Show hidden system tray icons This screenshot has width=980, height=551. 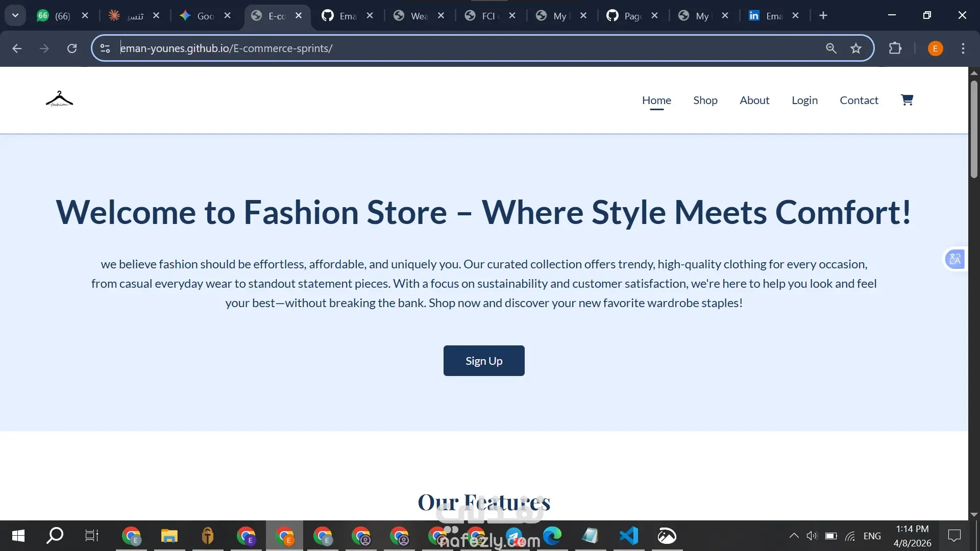tap(794, 536)
